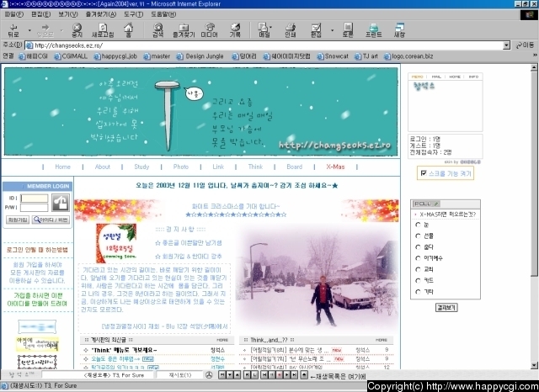Viewport: 539px width, 392px height.
Task: Jump to the previous track in the music player
Action: click(264, 375)
